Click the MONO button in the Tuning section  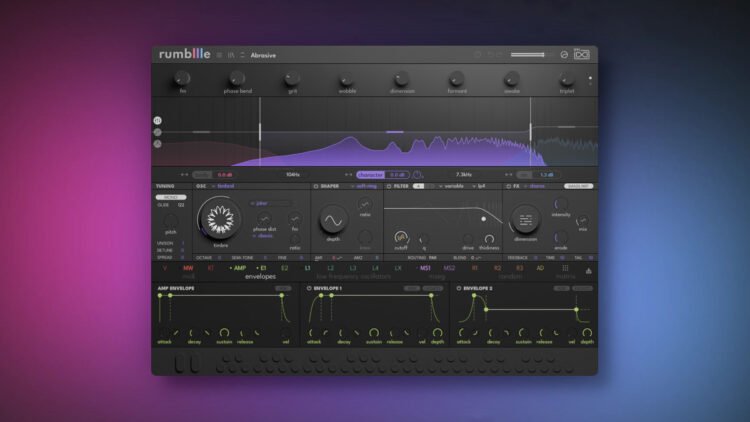coord(171,197)
